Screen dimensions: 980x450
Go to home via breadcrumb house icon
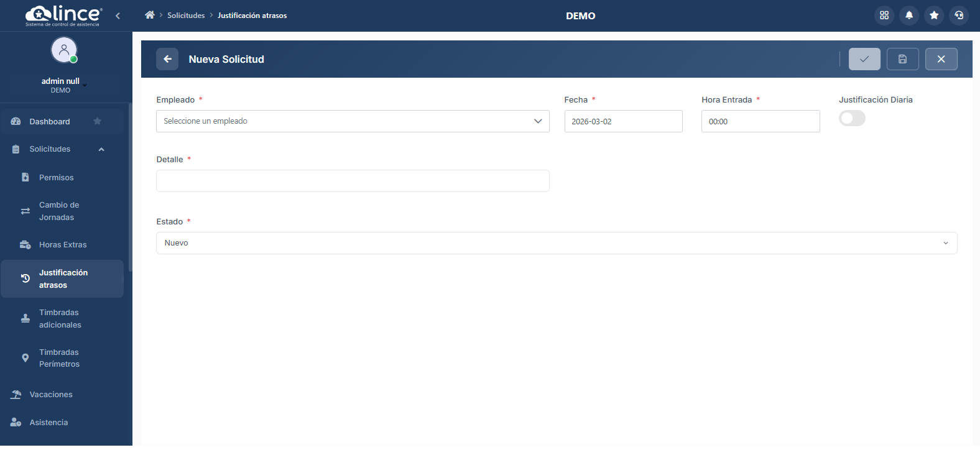pyautogui.click(x=150, y=15)
